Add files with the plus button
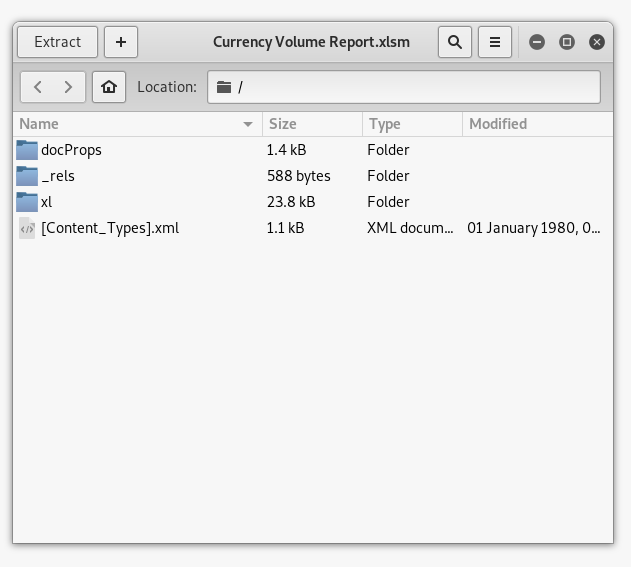The width and height of the screenshot is (631, 567). [x=121, y=42]
